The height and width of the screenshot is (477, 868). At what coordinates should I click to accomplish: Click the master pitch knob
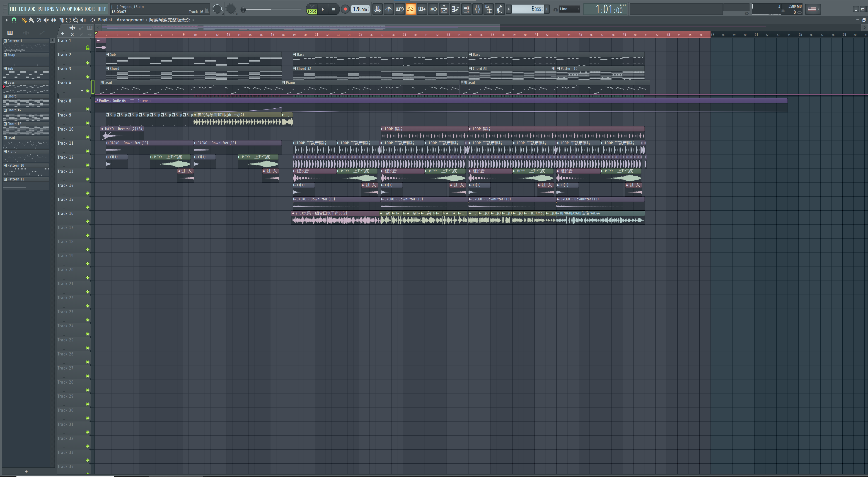[231, 9]
